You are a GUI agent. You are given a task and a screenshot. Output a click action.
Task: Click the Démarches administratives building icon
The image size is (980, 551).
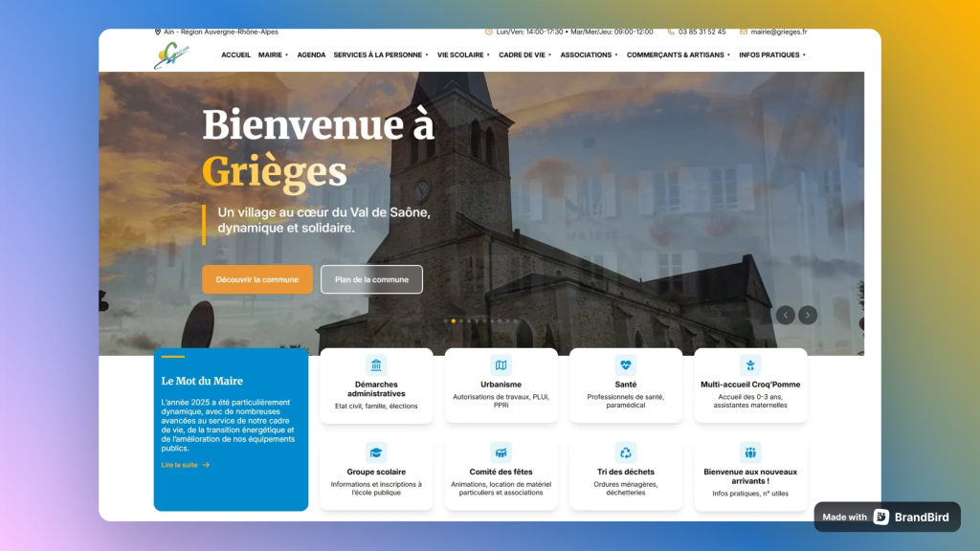click(376, 364)
